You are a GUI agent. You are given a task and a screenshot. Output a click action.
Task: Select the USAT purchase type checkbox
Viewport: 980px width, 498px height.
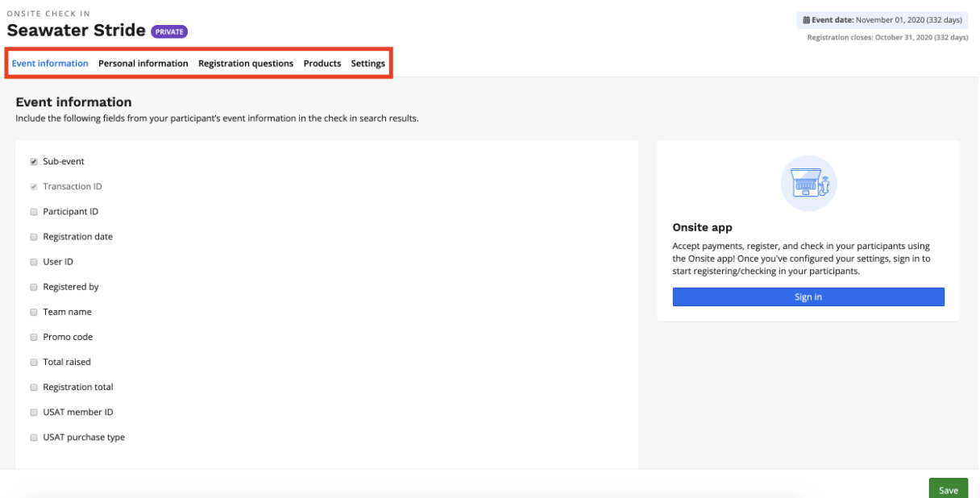click(x=34, y=438)
